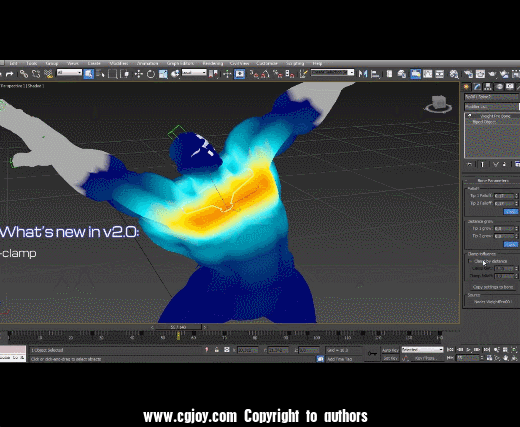Click the time slider handle

[x=178, y=327]
